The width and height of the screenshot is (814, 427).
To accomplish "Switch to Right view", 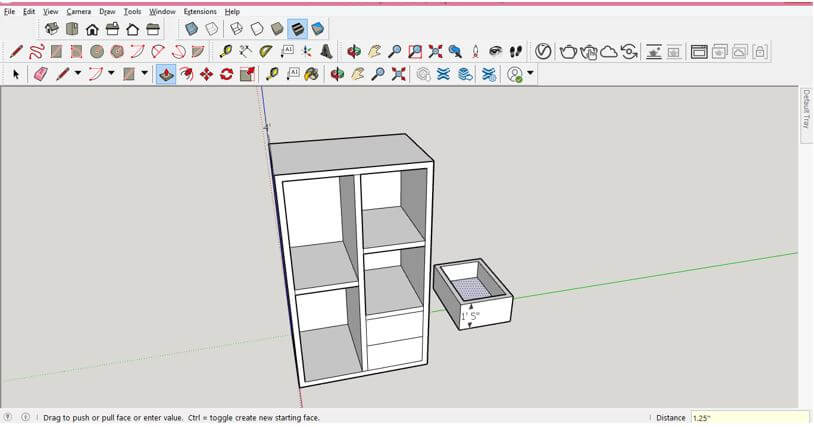I will point(112,29).
